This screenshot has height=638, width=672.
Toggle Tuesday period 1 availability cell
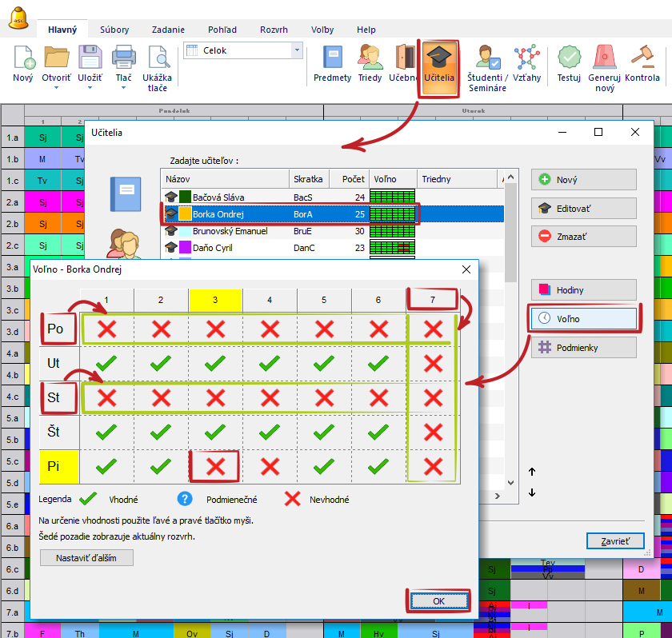pos(107,363)
